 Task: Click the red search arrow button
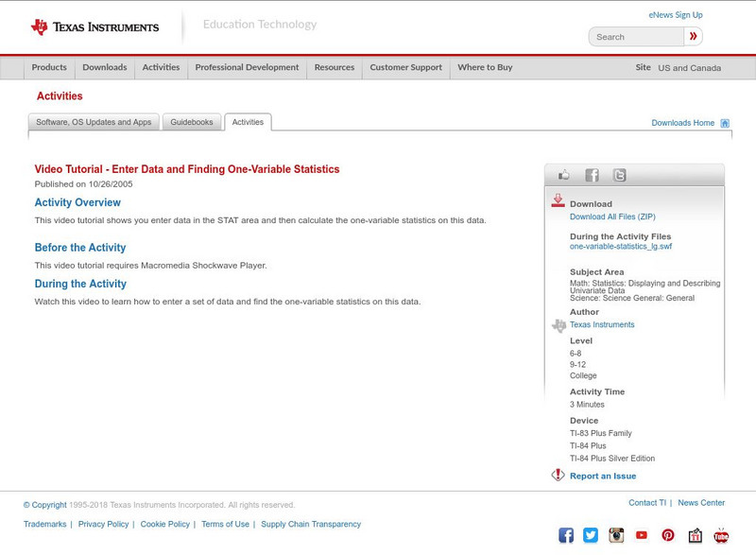click(693, 36)
